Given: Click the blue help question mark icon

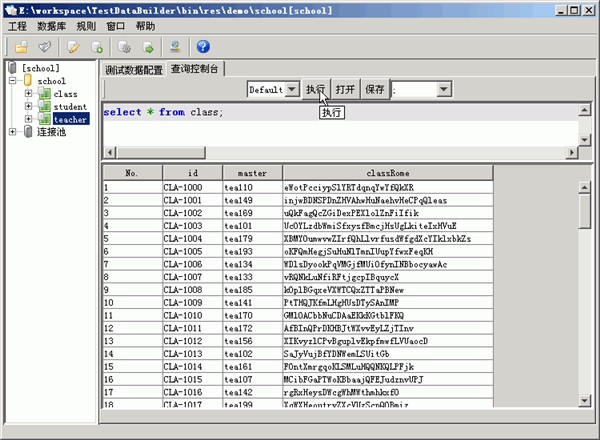Looking at the screenshot, I should click(203, 47).
